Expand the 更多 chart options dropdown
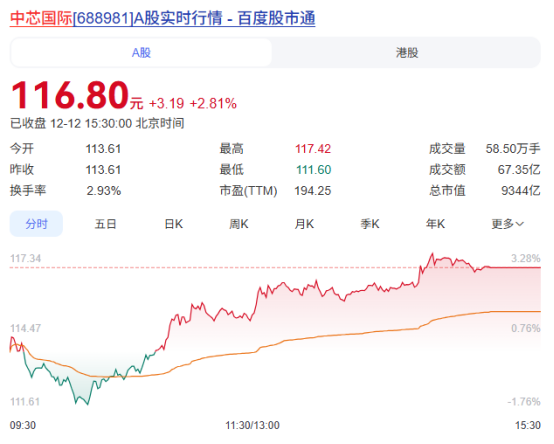Viewport: 554px width, 444px height. point(507,224)
